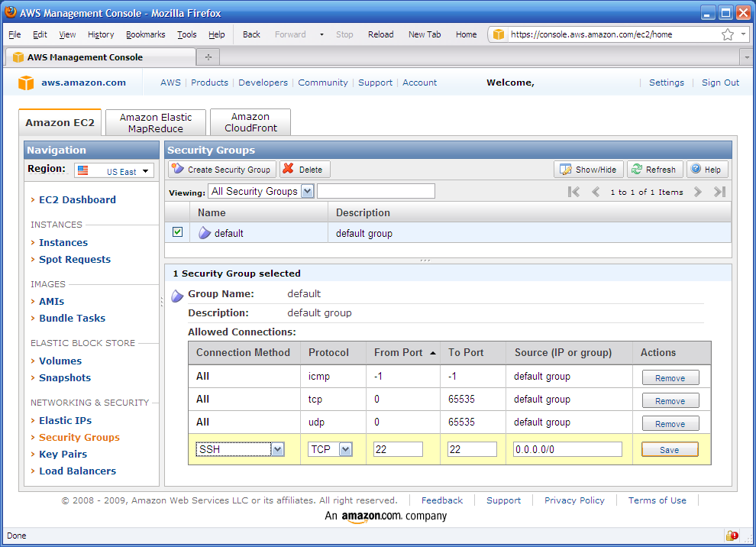This screenshot has width=756, height=547.
Task: Go to previous page of items
Action: point(596,192)
